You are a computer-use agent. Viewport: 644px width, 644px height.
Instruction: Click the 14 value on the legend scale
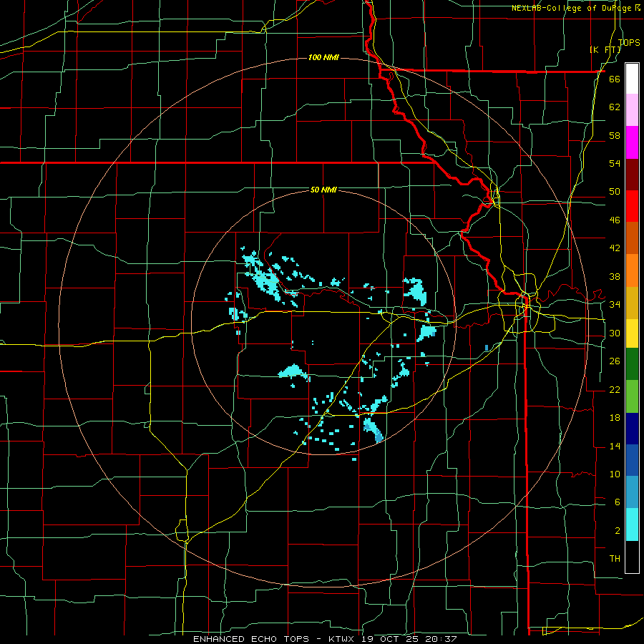[x=615, y=446]
